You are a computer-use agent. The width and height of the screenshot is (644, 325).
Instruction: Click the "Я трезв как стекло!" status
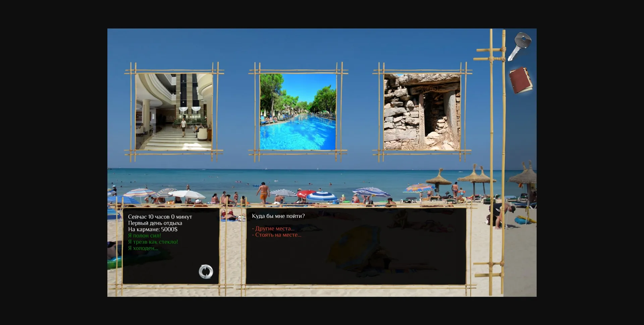[153, 242]
